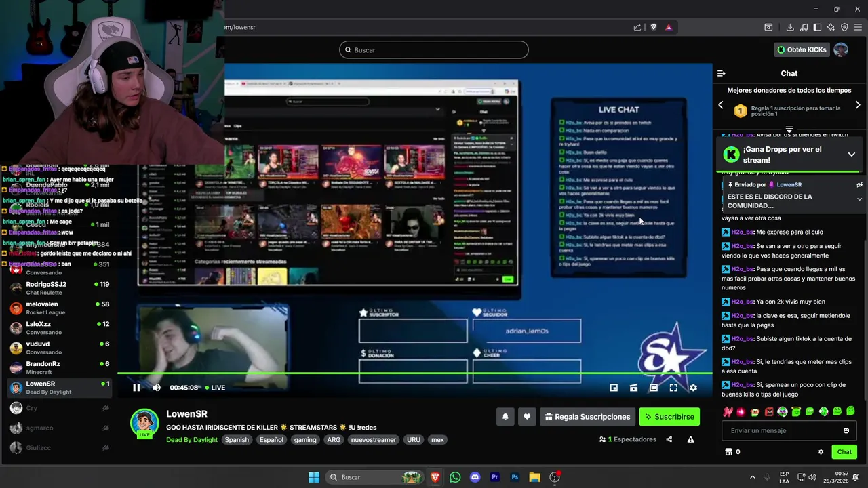Viewport: 868px width, 488px height.
Task: Unpin the pinned LowenSR message
Action: click(859, 184)
